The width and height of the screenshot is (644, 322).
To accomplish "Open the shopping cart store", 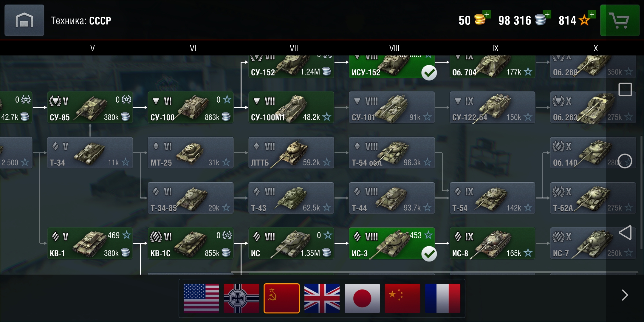I will [x=620, y=20].
